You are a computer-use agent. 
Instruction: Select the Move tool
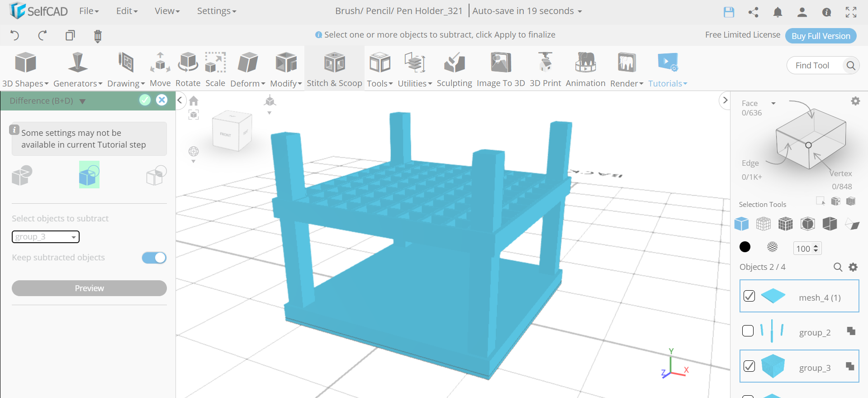point(160,69)
